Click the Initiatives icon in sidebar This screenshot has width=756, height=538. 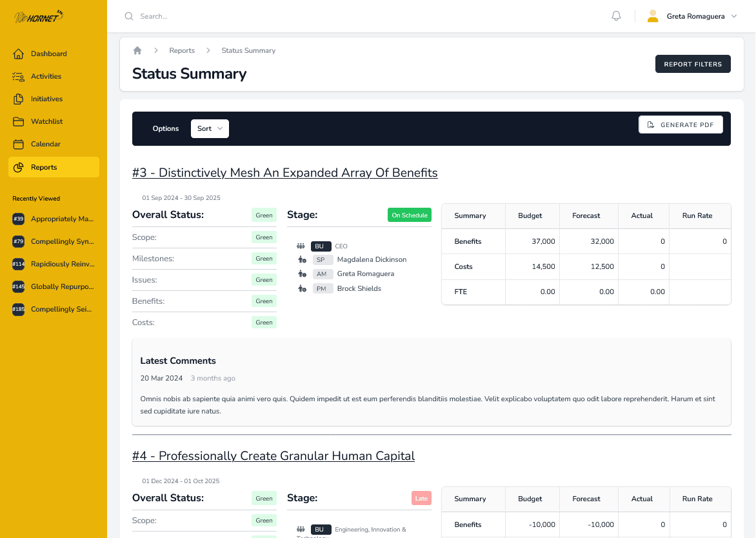19,99
